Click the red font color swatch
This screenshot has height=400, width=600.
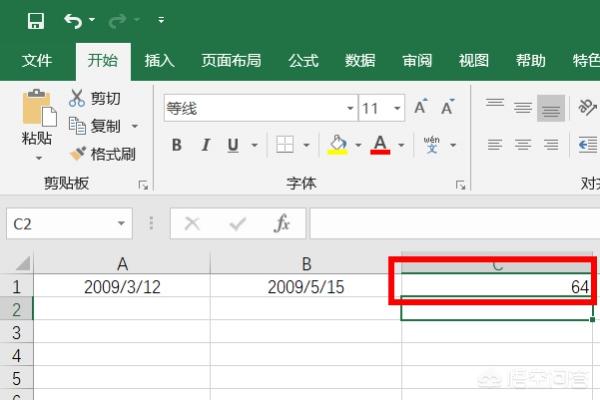click(380, 145)
